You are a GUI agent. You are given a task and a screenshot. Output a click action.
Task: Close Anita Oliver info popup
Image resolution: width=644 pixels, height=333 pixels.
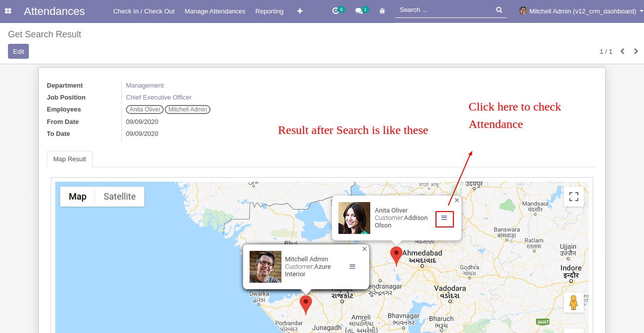pos(457,200)
